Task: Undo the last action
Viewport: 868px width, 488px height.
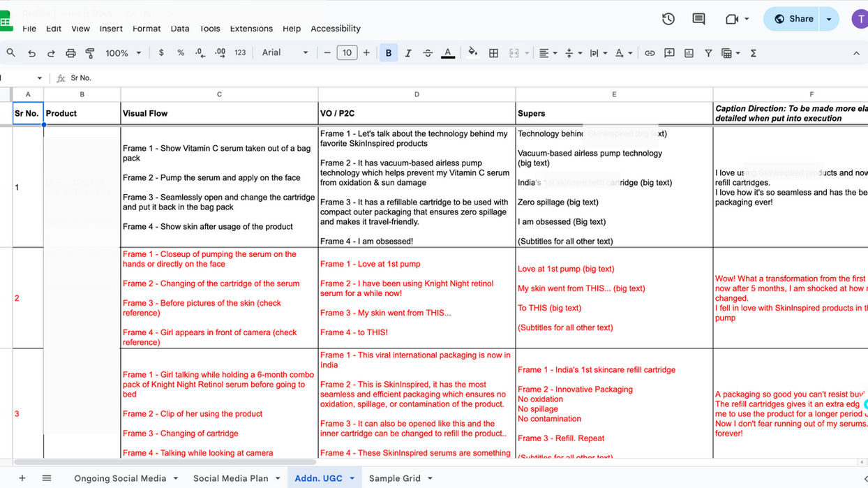Action: coord(31,53)
